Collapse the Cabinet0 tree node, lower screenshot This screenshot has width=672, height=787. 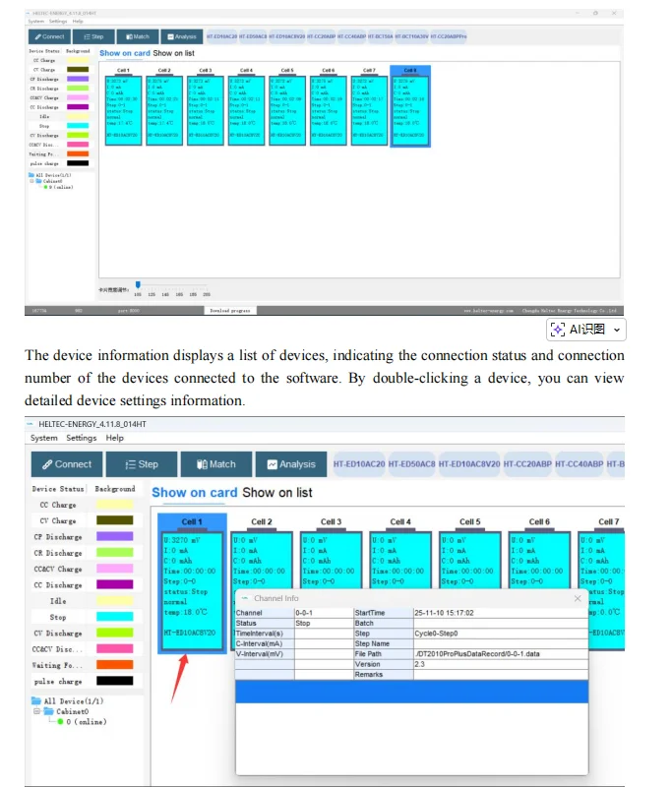coord(36,711)
